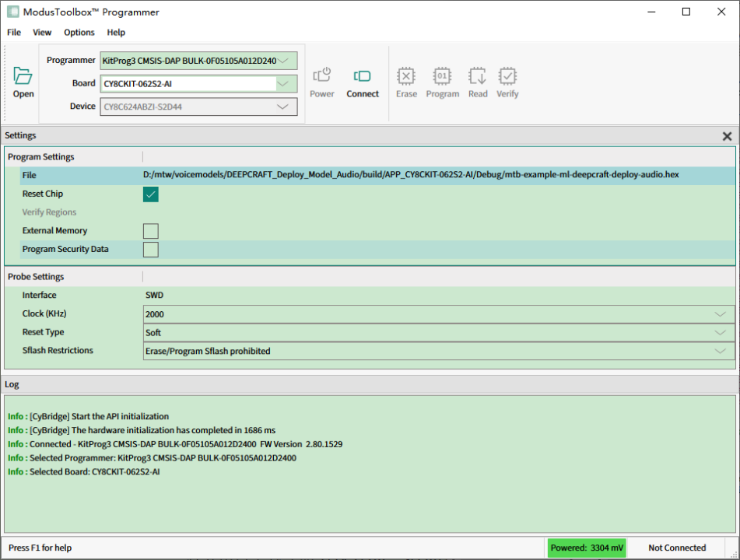Click the Press F1 for help status text
This screenshot has width=740, height=560.
coord(40,548)
